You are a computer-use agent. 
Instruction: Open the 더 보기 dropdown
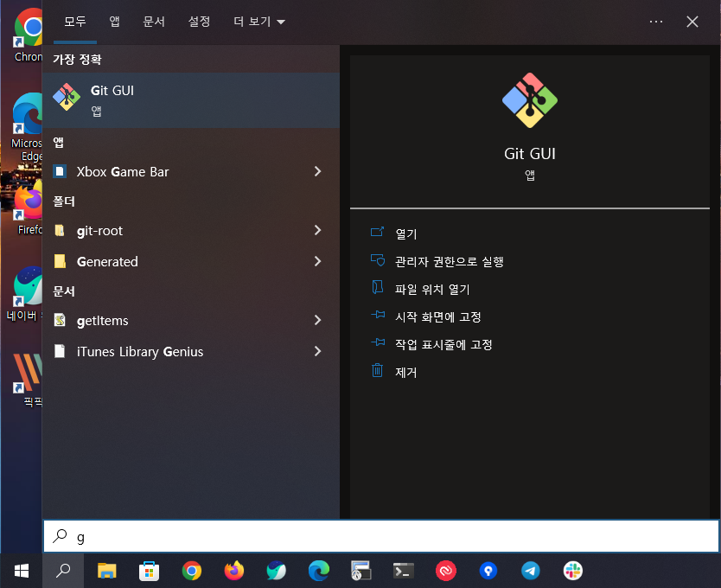point(258,22)
